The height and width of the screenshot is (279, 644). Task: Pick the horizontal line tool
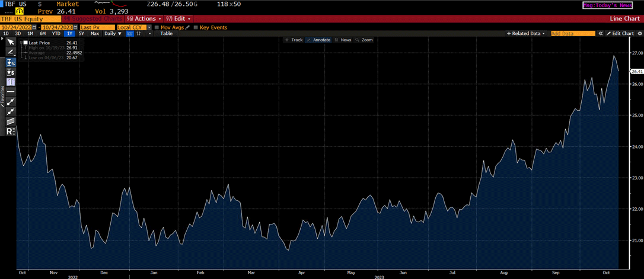tap(11, 91)
